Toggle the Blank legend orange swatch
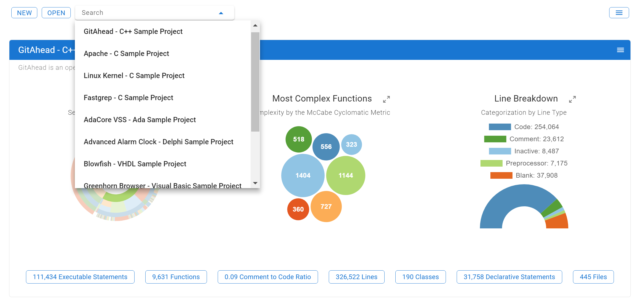Image resolution: width=644 pixels, height=307 pixels. [501, 175]
